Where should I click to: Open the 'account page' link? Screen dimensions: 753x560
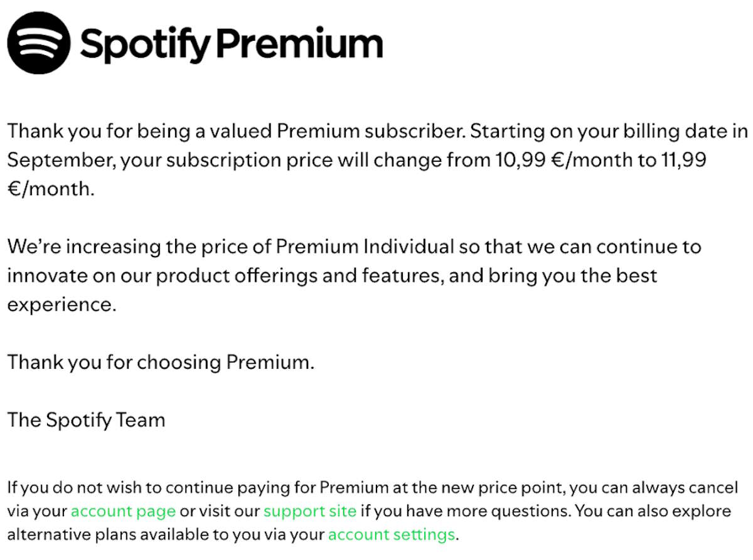tap(123, 511)
